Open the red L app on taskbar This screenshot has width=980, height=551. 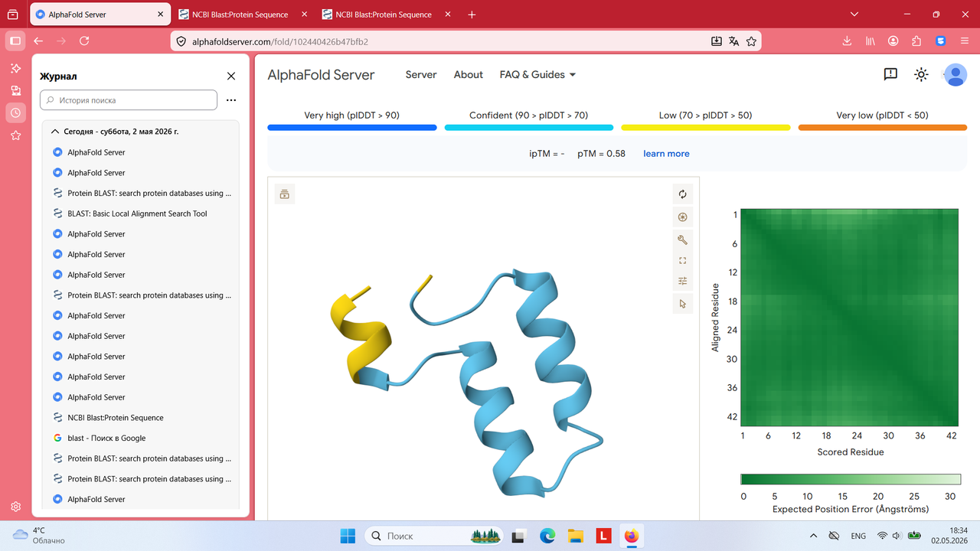pos(603,536)
